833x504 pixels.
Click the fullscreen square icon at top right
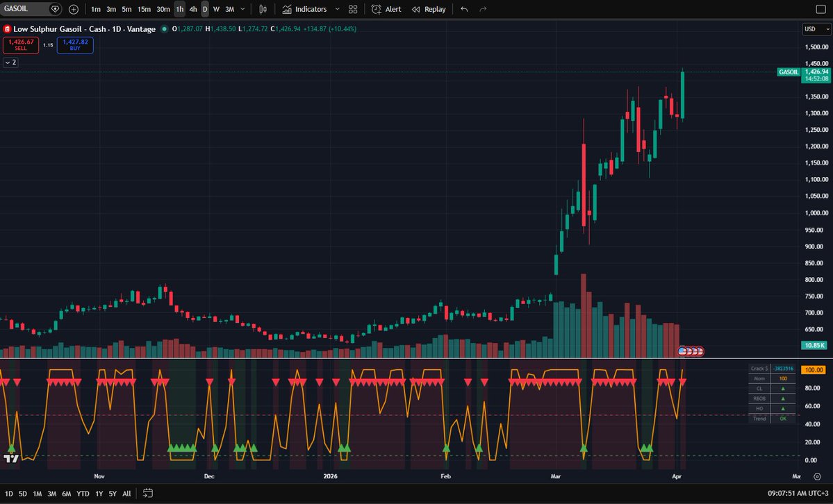pyautogui.click(x=820, y=9)
